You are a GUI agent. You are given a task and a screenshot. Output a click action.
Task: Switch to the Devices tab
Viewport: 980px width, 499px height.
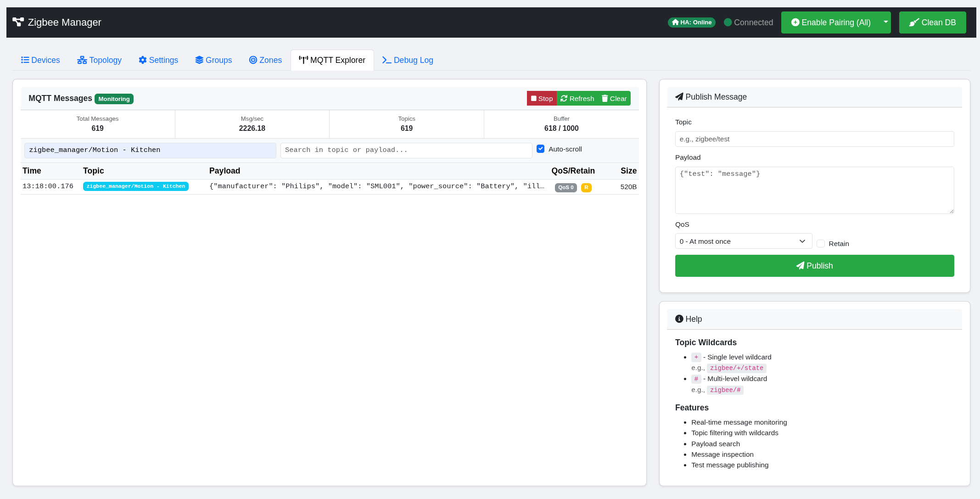click(x=40, y=60)
